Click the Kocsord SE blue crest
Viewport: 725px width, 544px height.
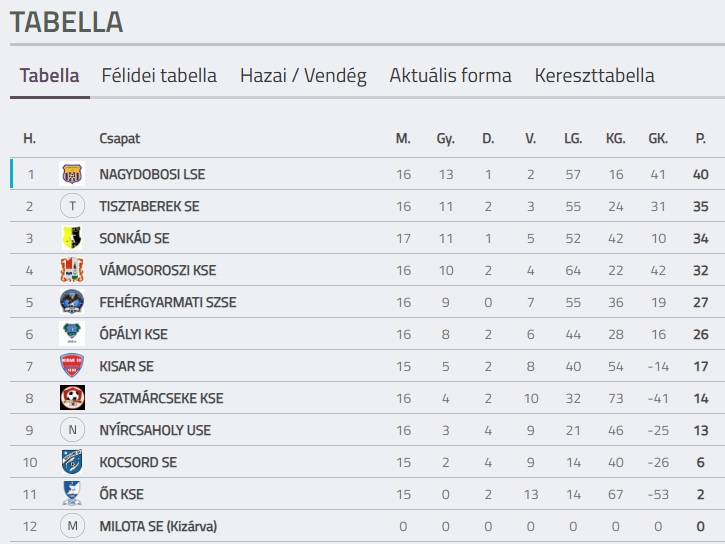point(72,462)
